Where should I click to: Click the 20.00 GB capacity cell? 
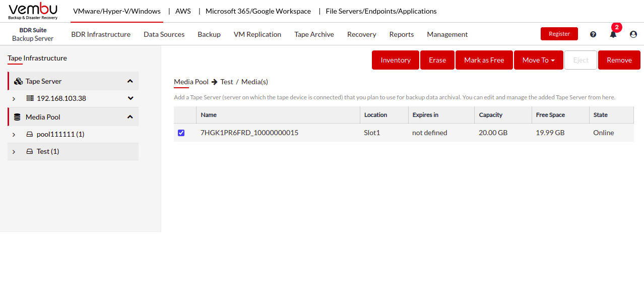coord(493,133)
